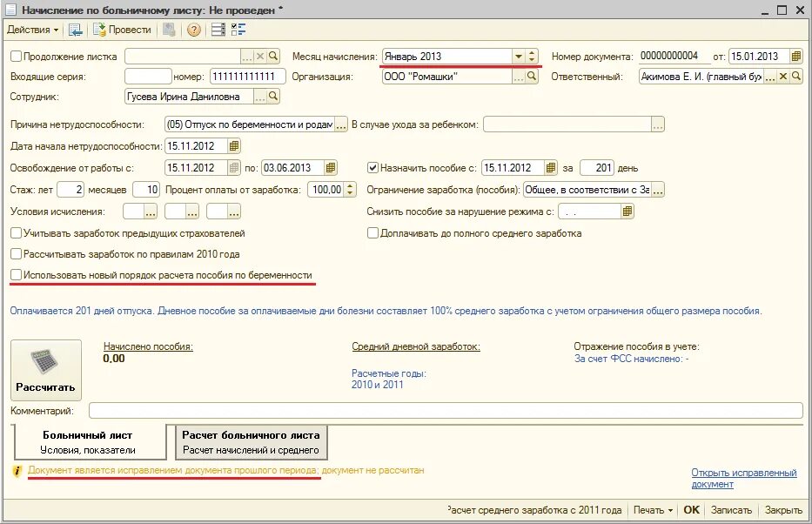Open help via question mark icon
This screenshot has width=812, height=524.
click(x=194, y=30)
